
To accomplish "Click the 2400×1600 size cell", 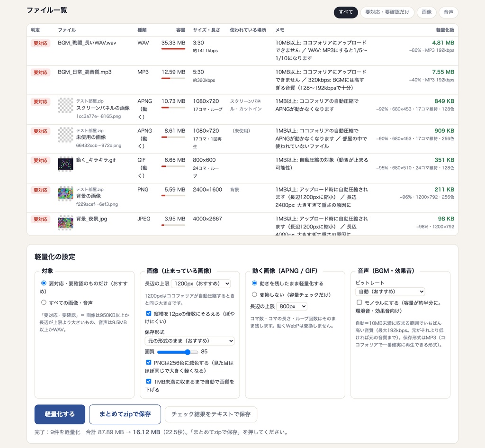I will click(207, 190).
